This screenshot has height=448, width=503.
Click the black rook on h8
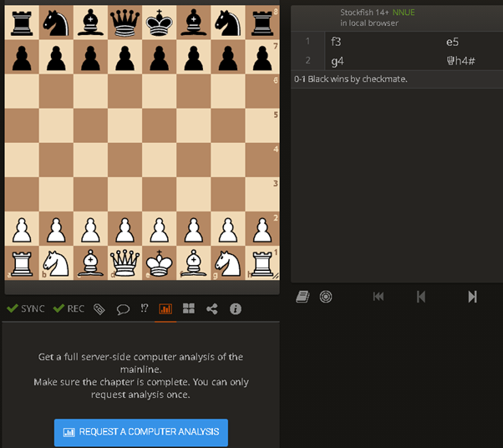[x=262, y=23]
